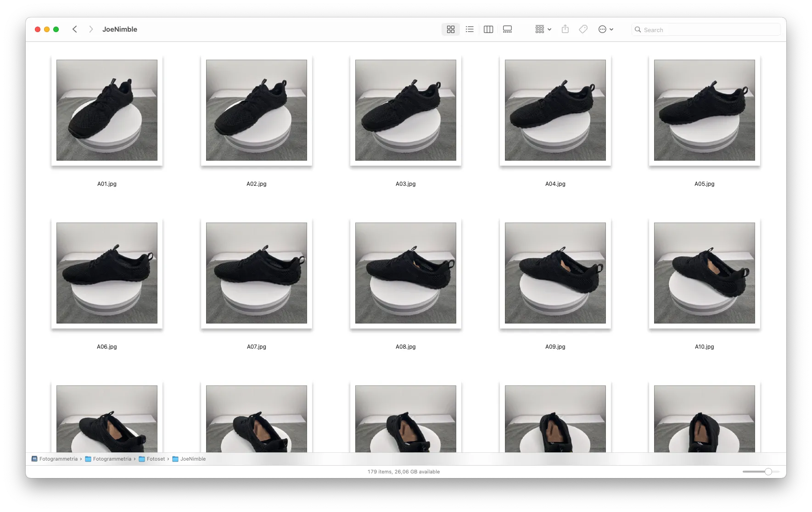812x512 pixels.
Task: Switch to list view
Action: click(x=470, y=29)
